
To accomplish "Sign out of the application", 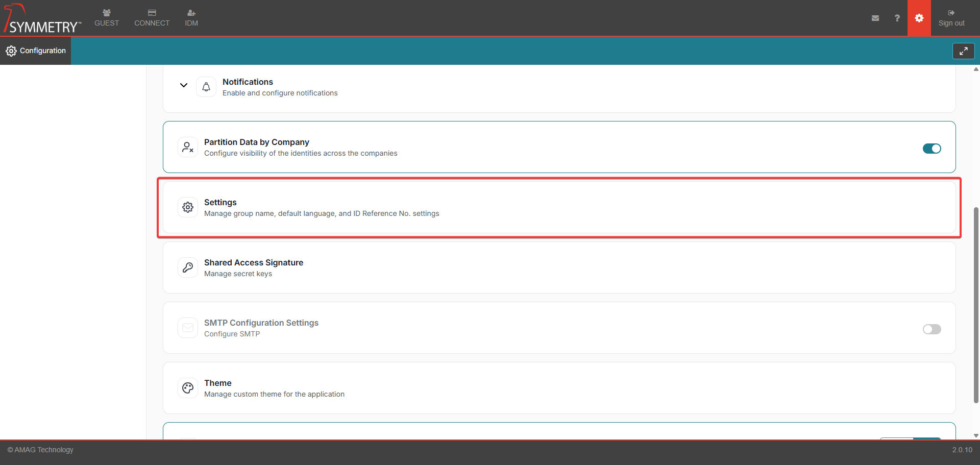I will 951,18.
